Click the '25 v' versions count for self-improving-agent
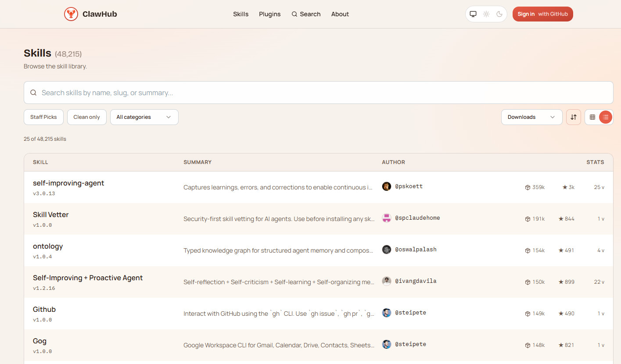Screen dimensions: 621x364 [x=599, y=187]
